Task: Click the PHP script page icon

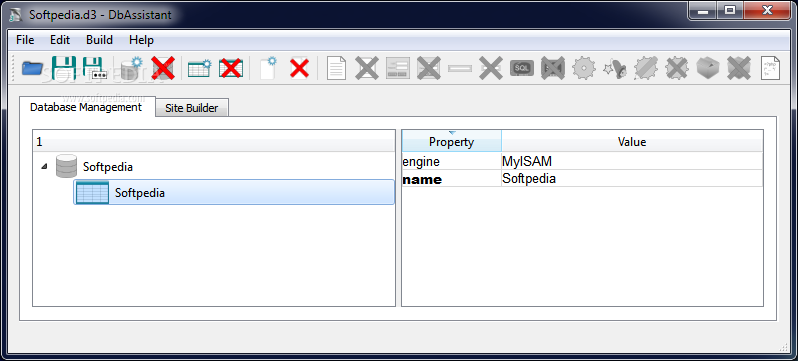Action: 771,68
